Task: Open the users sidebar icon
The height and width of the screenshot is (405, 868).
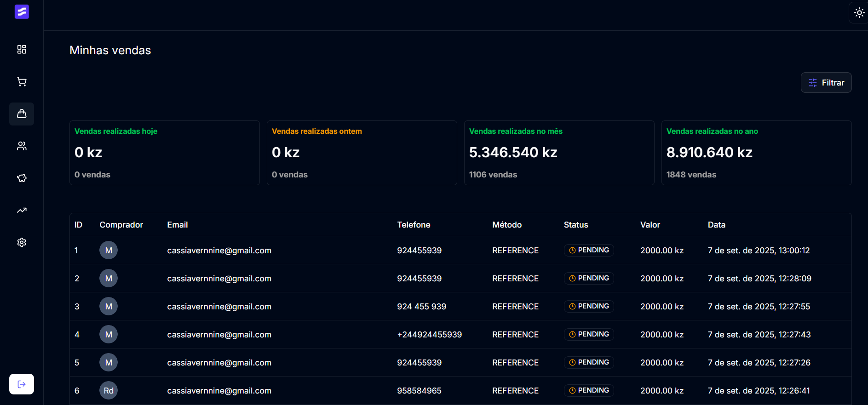Action: 22,146
